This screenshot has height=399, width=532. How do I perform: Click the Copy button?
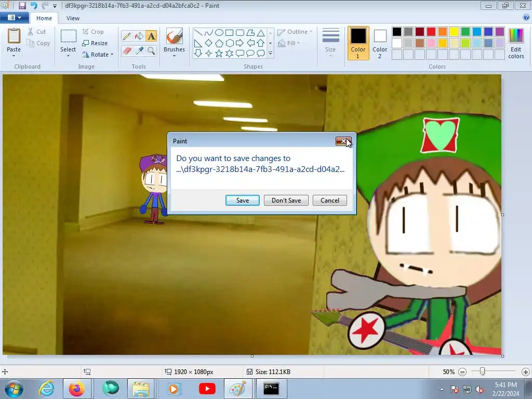click(x=38, y=43)
